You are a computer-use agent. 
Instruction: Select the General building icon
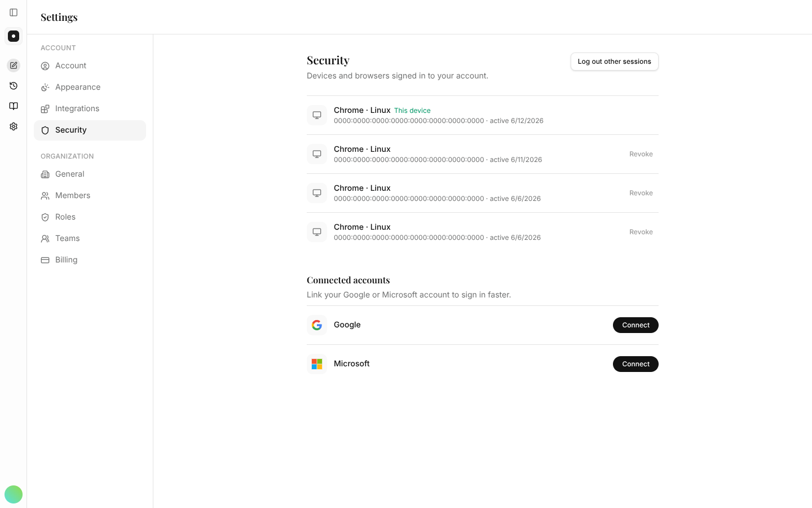click(45, 174)
